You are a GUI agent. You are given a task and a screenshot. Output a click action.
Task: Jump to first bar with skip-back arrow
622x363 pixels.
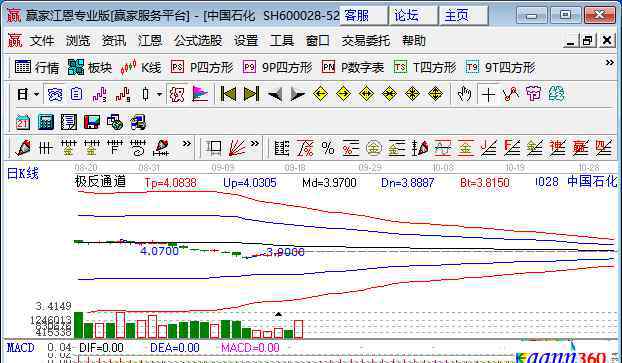tap(228, 94)
